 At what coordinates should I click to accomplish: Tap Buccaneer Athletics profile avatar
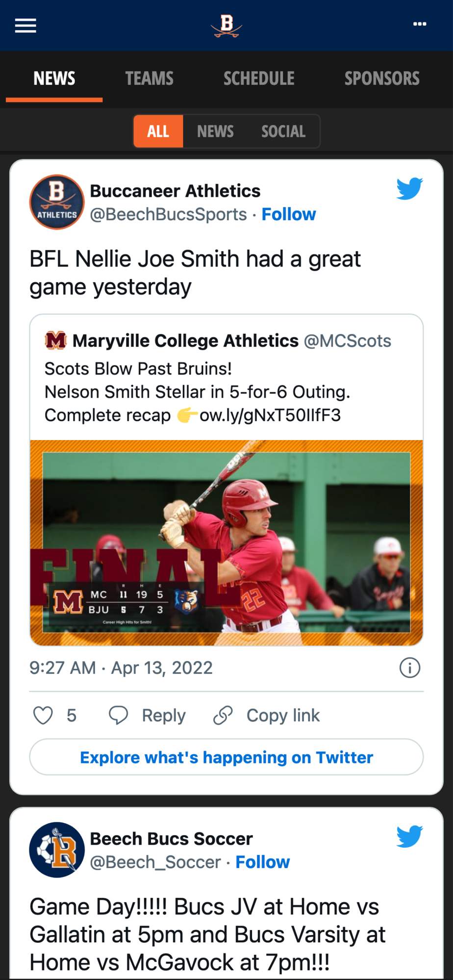tap(57, 202)
